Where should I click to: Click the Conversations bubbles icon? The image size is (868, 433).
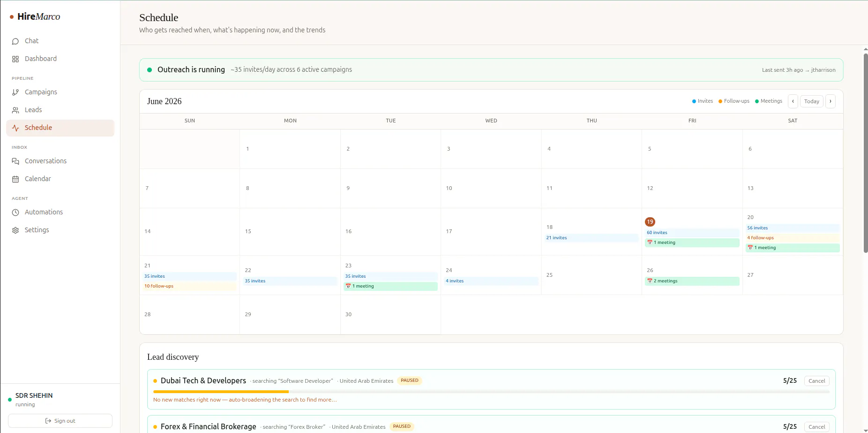(x=15, y=161)
